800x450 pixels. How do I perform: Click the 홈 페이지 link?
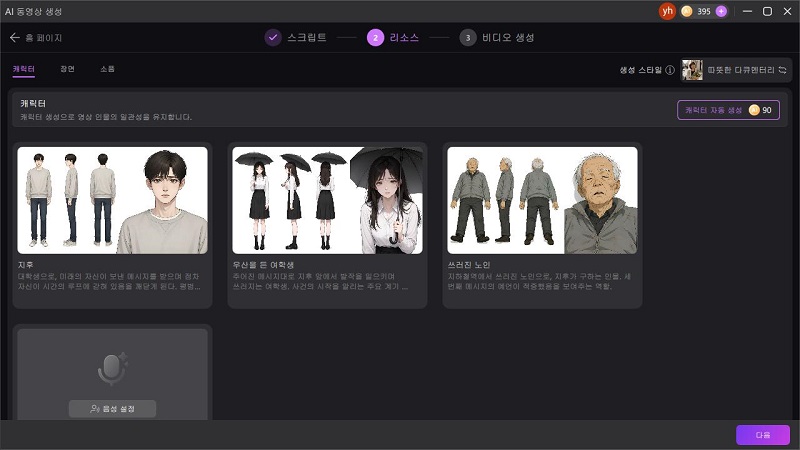[x=44, y=38]
